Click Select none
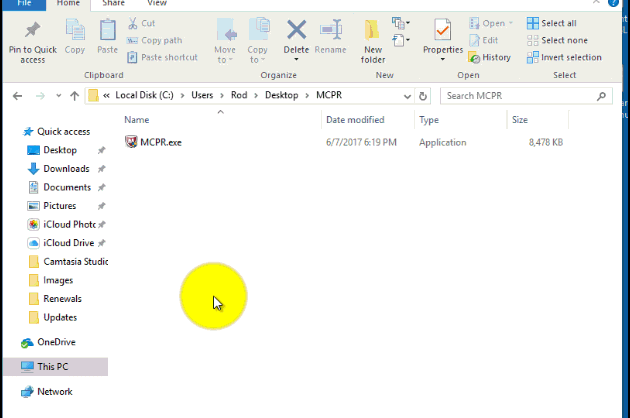Image resolution: width=630 pixels, height=418 pixels. 557,40
